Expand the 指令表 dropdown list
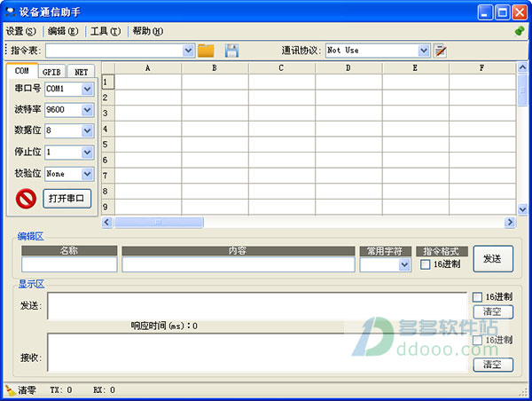Viewport: 532px width, 401px height. [x=188, y=51]
